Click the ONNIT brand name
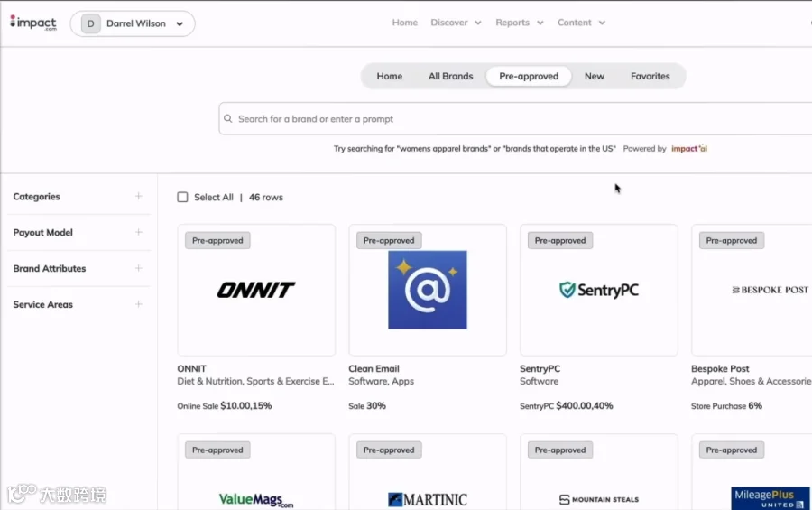The height and width of the screenshot is (510, 812). tap(191, 368)
